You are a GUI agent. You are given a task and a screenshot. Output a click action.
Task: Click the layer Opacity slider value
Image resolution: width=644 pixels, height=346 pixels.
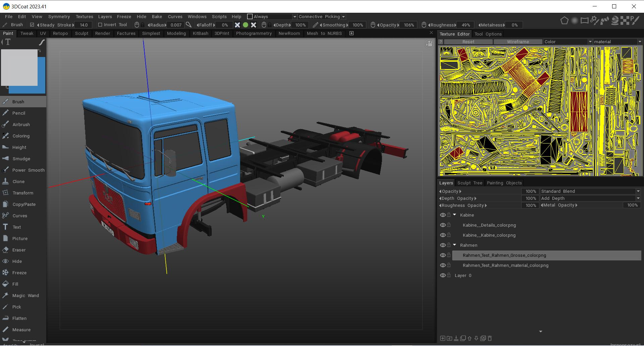(x=531, y=191)
